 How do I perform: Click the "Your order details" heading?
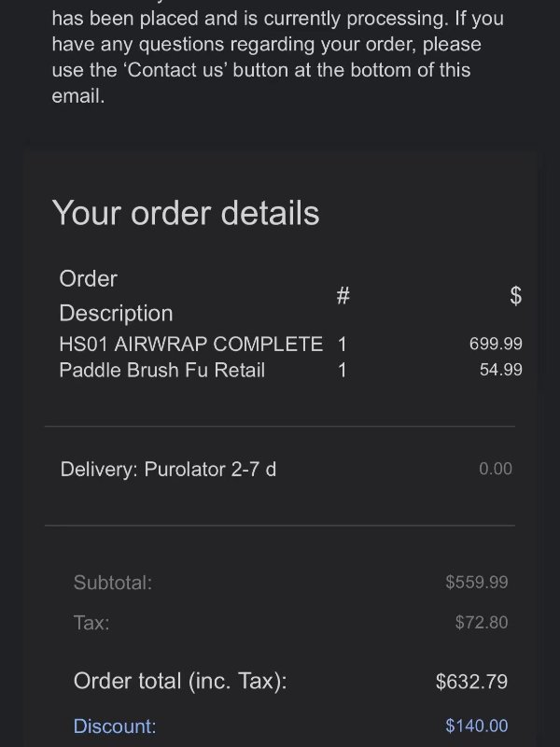click(185, 213)
